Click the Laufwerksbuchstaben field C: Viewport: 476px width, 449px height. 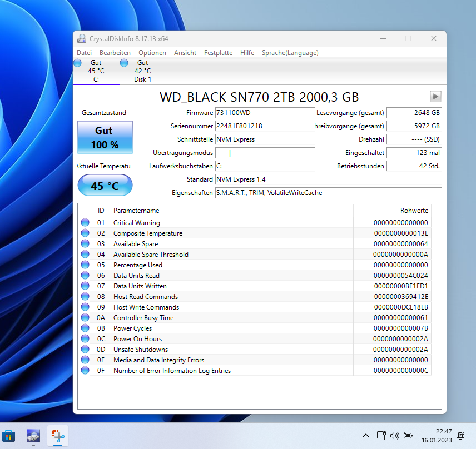point(265,166)
